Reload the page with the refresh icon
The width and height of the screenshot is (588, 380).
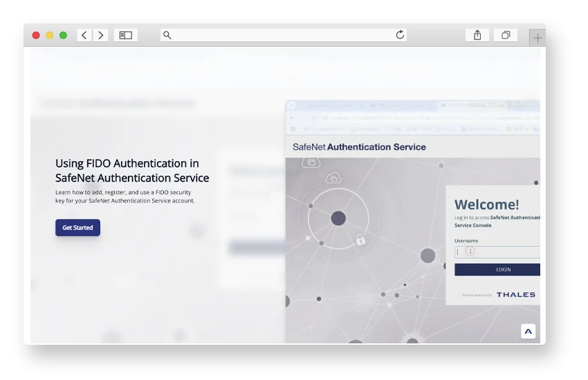coord(400,35)
